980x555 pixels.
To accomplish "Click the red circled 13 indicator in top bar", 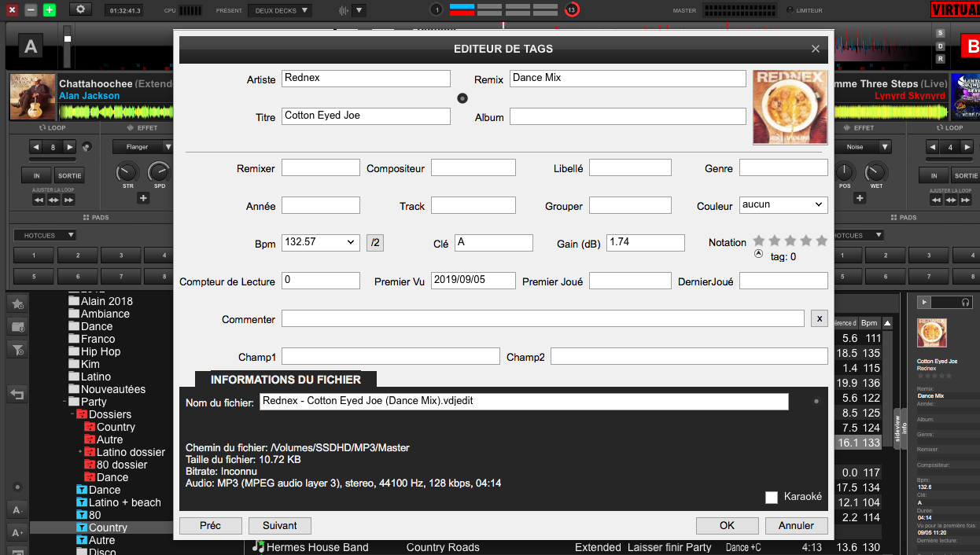I will coord(572,9).
